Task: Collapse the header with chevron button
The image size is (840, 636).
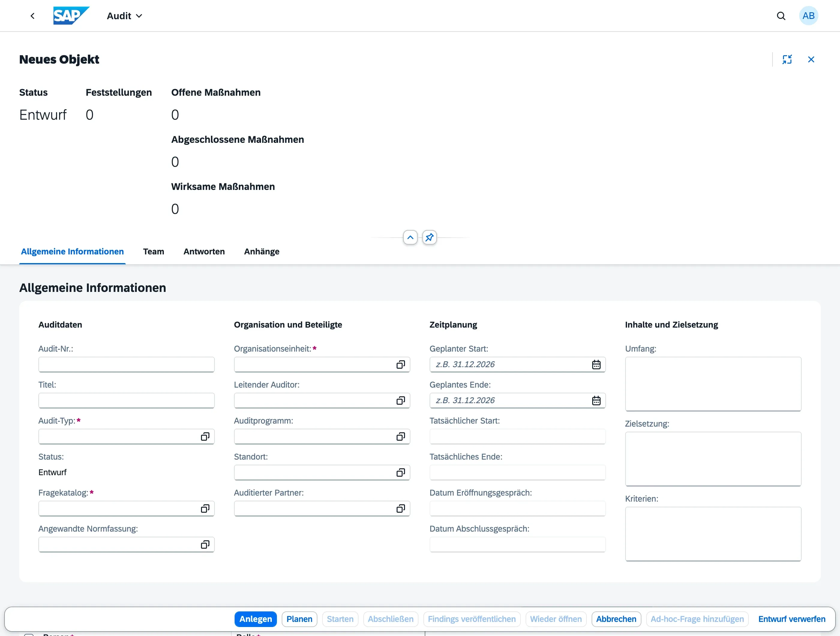Action: coord(410,238)
